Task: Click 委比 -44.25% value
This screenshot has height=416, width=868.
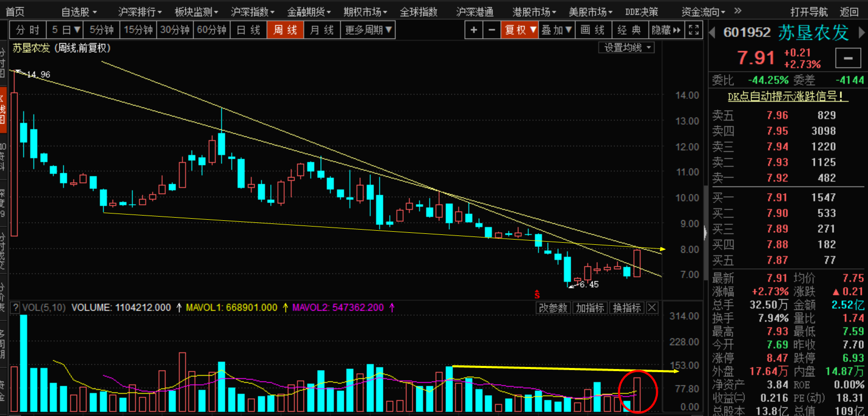Action: pos(768,80)
